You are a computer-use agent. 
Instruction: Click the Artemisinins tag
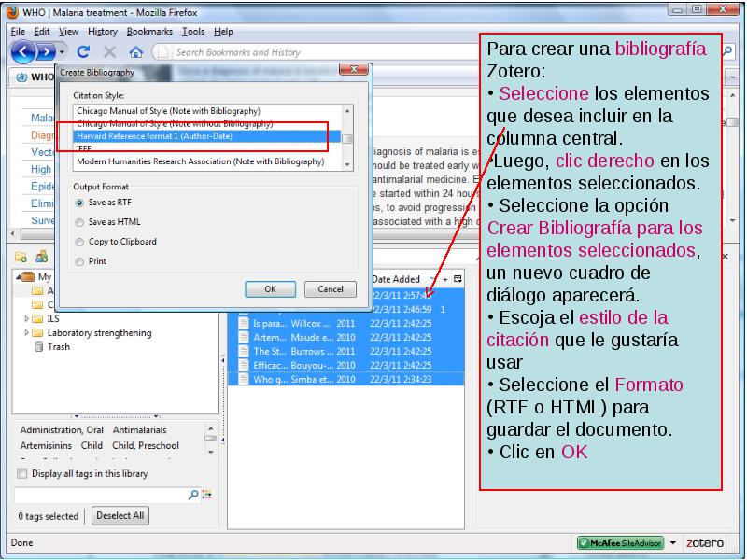tap(46, 446)
